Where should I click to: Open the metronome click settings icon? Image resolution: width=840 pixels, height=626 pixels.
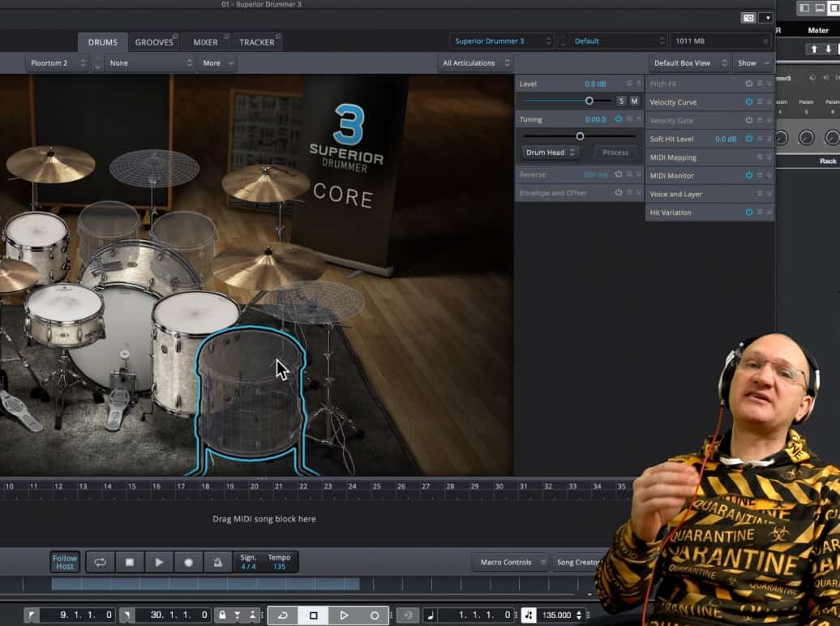(218, 562)
